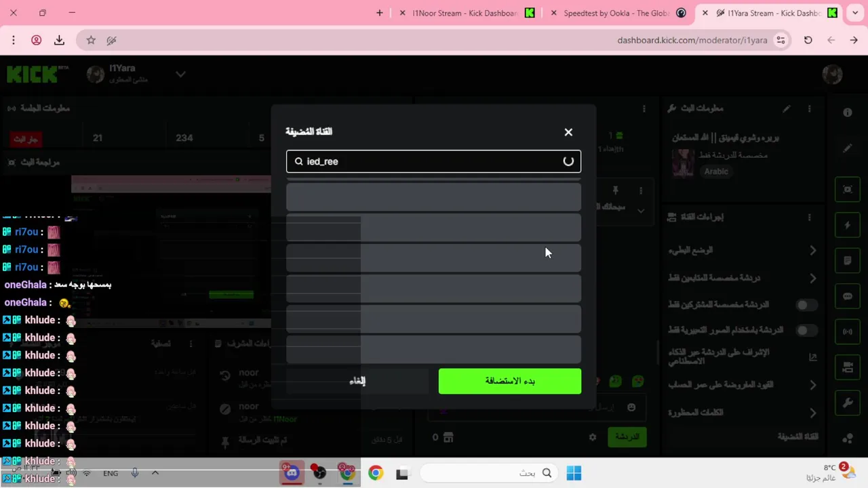Open a new browser tab
This screenshot has width=868, height=488.
[379, 13]
